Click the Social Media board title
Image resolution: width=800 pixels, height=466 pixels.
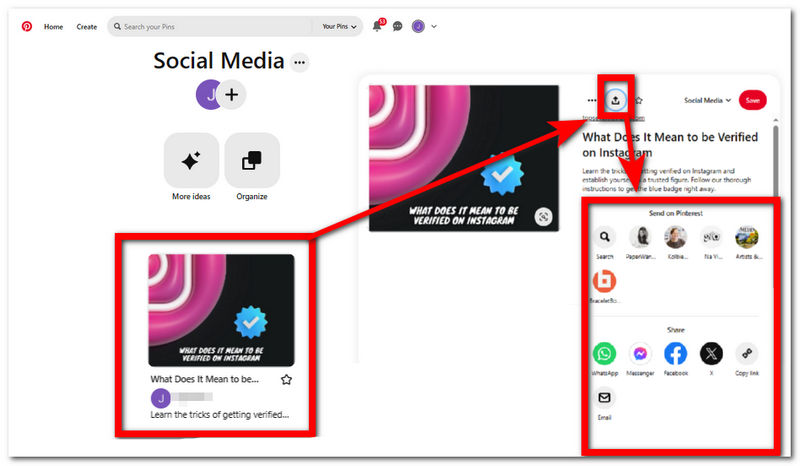click(219, 61)
